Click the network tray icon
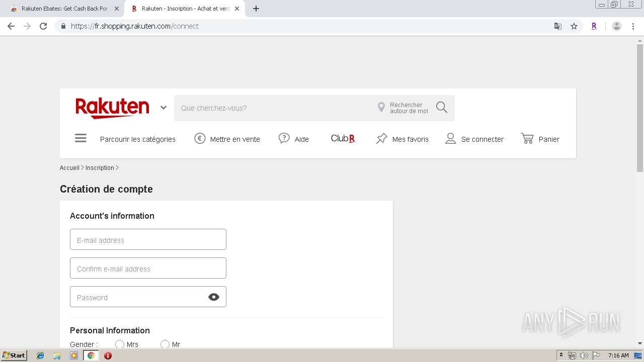The image size is (644, 362). pos(572,355)
